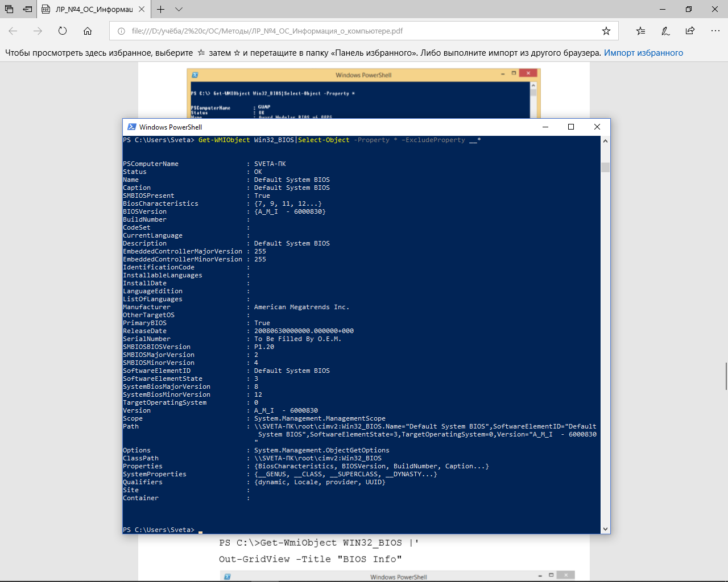Click the Импорт избранного link
The width and height of the screenshot is (728, 582).
(643, 53)
